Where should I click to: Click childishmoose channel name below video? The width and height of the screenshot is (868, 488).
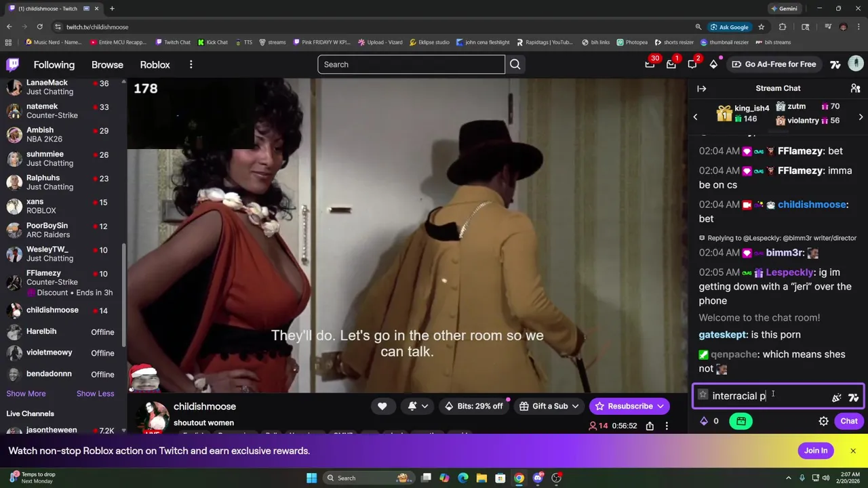tap(204, 406)
